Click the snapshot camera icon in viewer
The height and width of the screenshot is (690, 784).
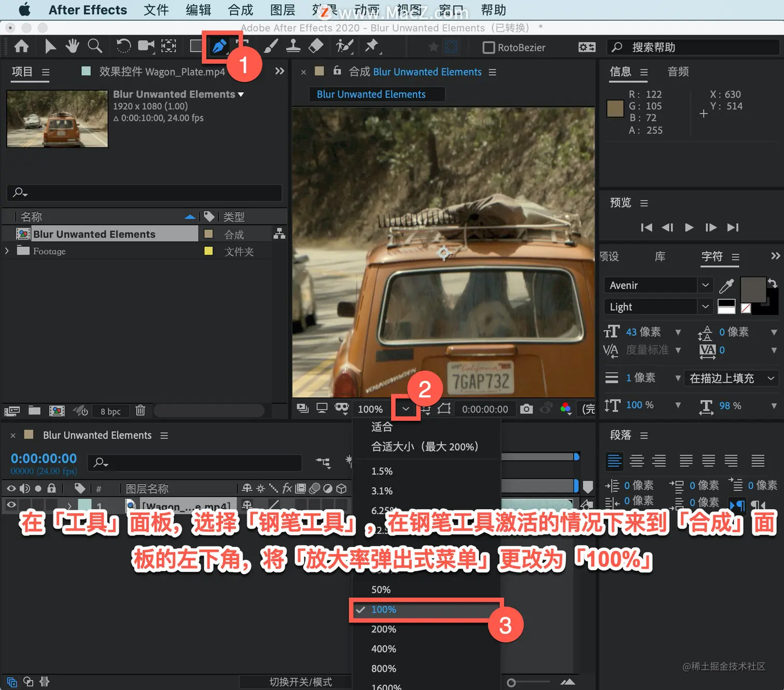pos(526,409)
